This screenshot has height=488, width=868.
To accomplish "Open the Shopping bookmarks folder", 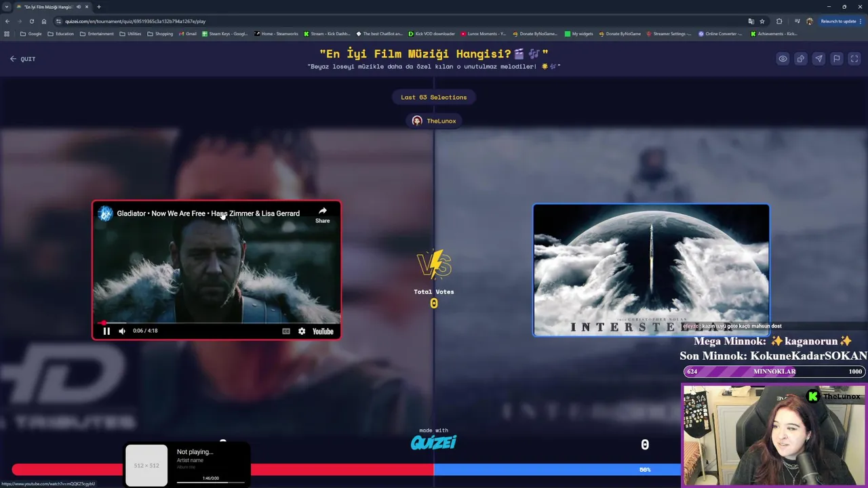I will (x=160, y=33).
